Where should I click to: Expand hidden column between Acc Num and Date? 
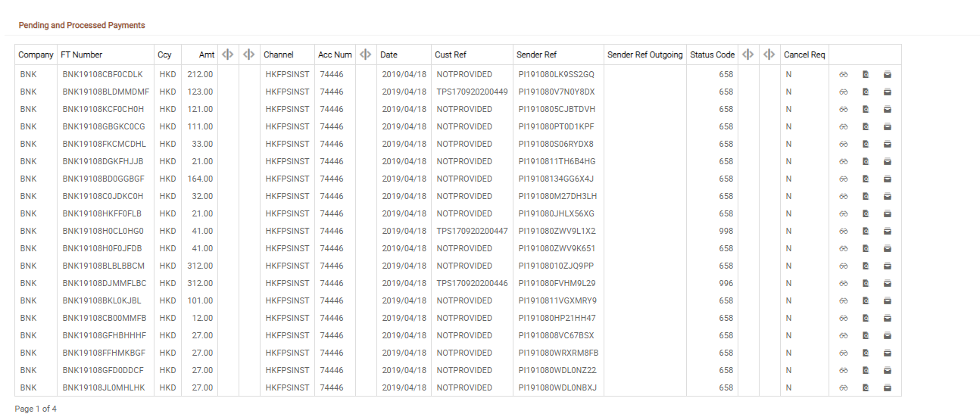[x=366, y=54]
